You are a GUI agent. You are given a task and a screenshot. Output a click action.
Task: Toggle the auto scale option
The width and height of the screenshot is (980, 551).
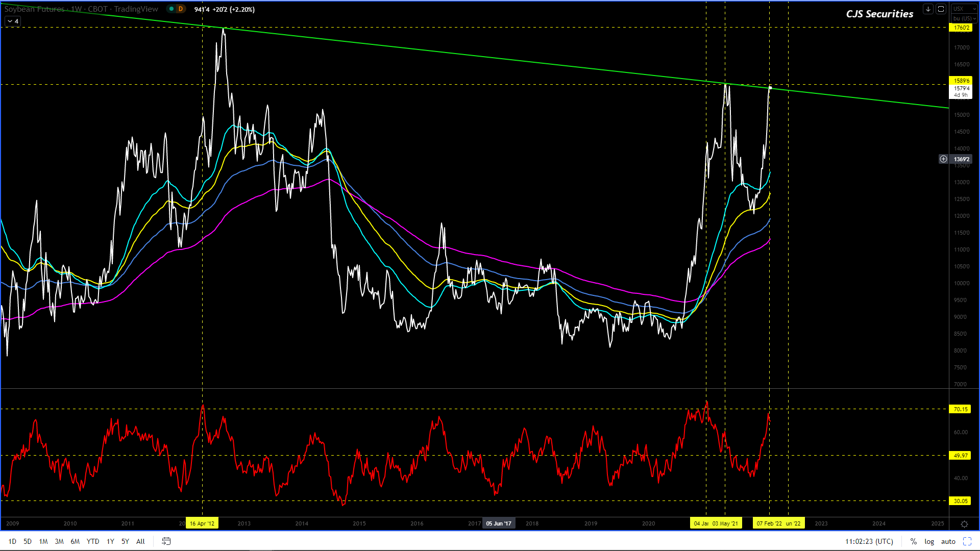948,541
